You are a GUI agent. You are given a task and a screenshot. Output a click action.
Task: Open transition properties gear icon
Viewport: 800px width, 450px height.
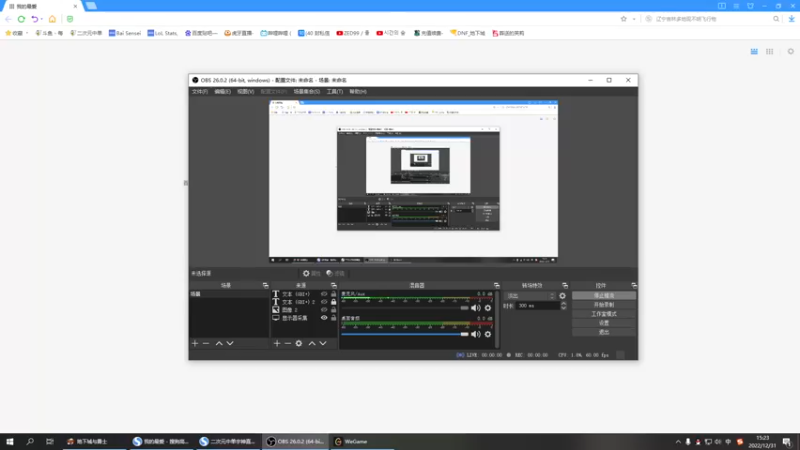(x=562, y=295)
